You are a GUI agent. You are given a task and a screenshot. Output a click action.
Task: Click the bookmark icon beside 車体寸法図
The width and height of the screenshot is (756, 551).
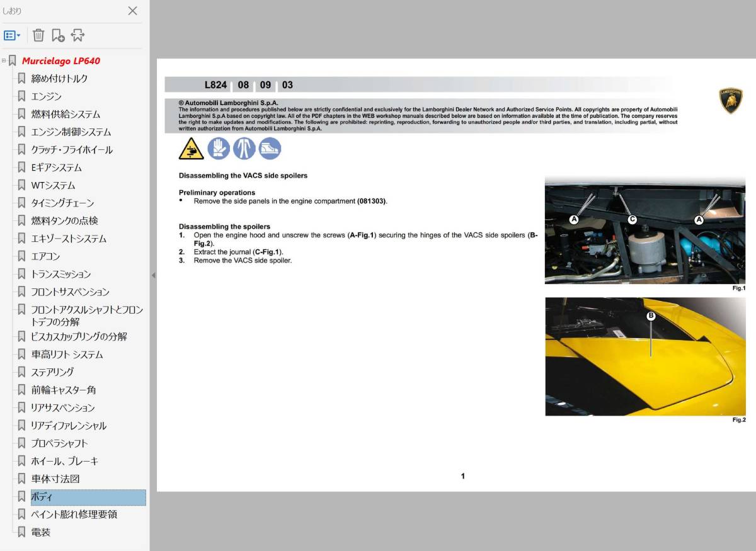[21, 479]
